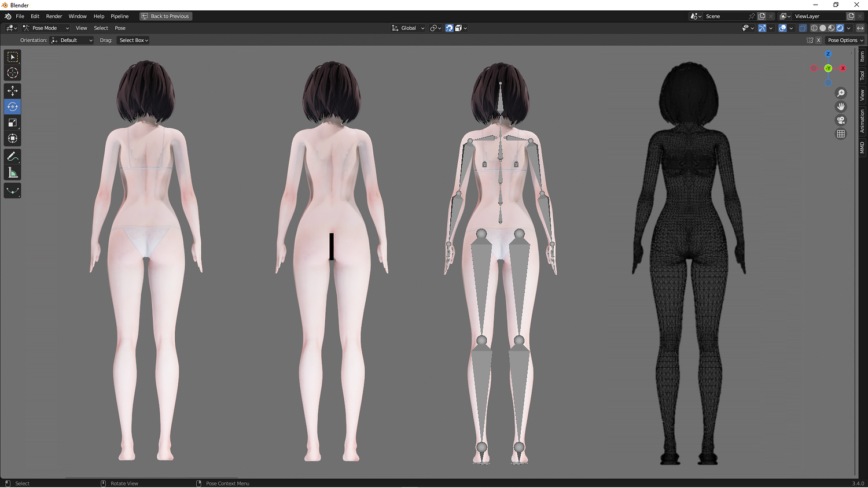Open the viewport visibility eye dropdown
This screenshot has height=488, width=868.
pos(748,28)
